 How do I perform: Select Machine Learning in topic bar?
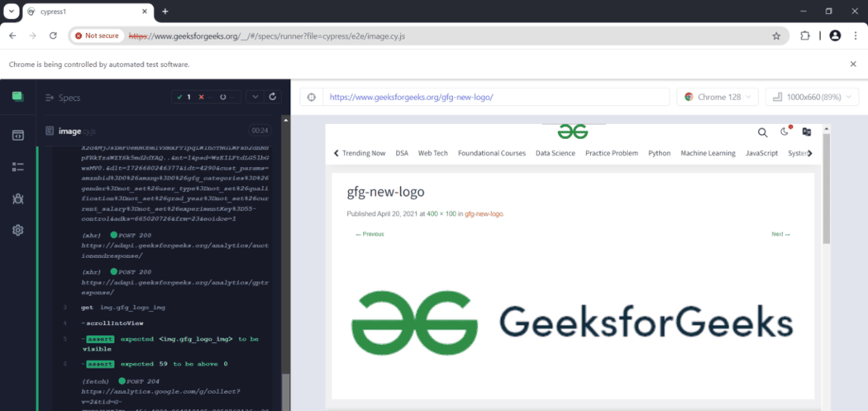(x=708, y=154)
